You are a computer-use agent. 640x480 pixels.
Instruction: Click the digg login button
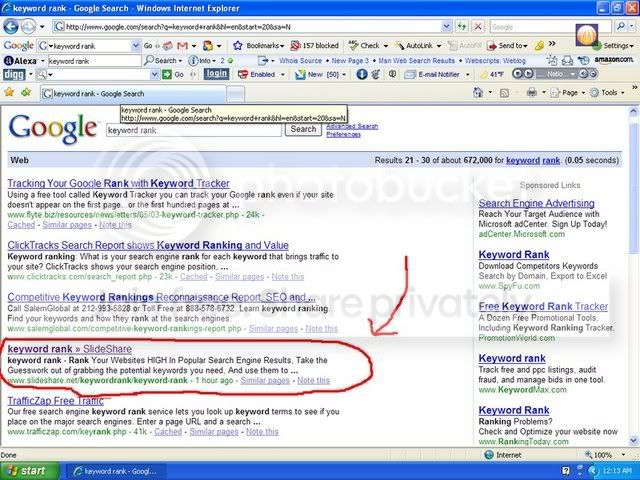pyautogui.click(x=216, y=74)
